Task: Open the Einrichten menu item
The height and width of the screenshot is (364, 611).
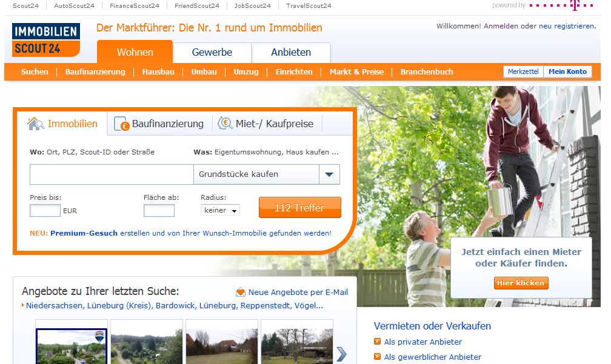Action: tap(294, 71)
